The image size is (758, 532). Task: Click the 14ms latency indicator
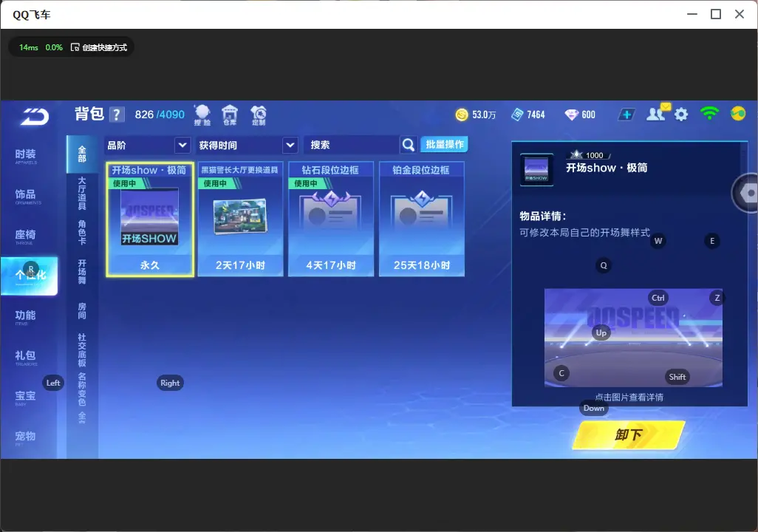coord(29,47)
